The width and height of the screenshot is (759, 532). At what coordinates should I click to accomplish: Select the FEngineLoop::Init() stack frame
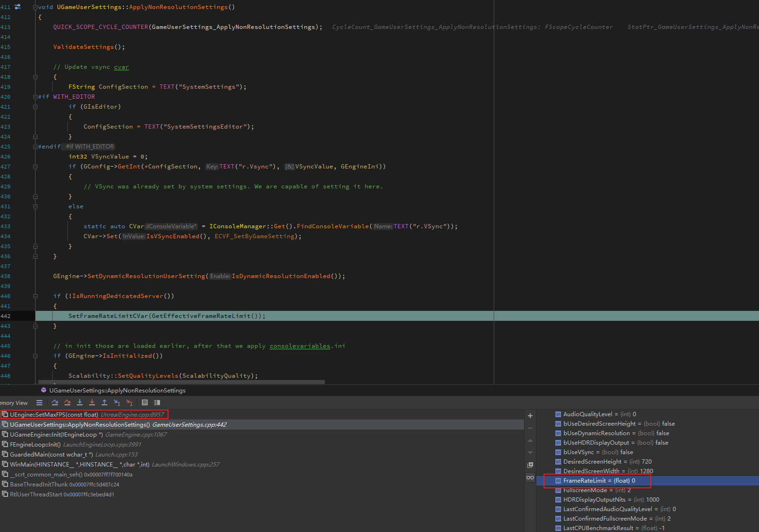tap(262, 445)
